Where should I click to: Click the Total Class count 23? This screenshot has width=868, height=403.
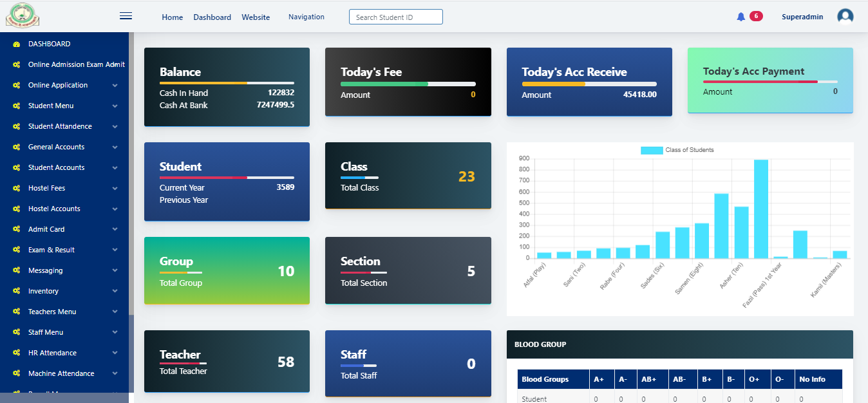(467, 176)
